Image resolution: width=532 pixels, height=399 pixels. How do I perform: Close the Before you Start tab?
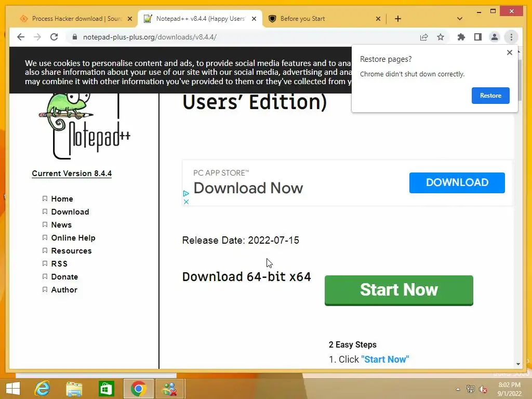pyautogui.click(x=378, y=19)
